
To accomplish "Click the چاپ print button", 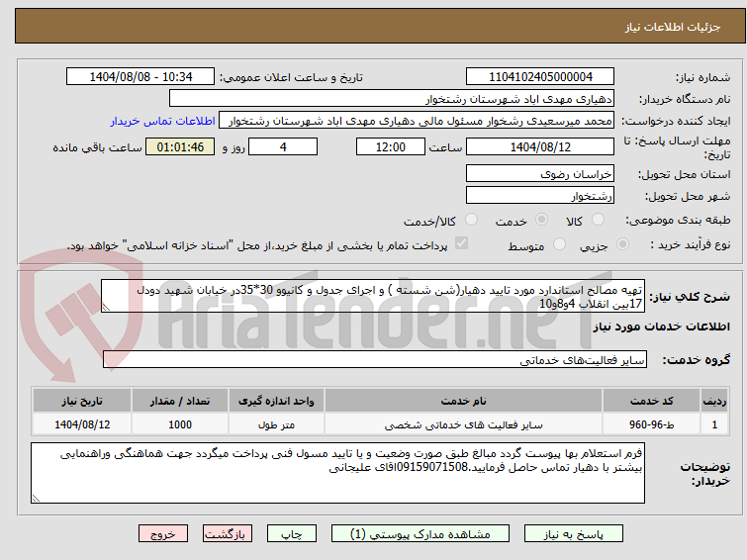I will (x=292, y=534).
